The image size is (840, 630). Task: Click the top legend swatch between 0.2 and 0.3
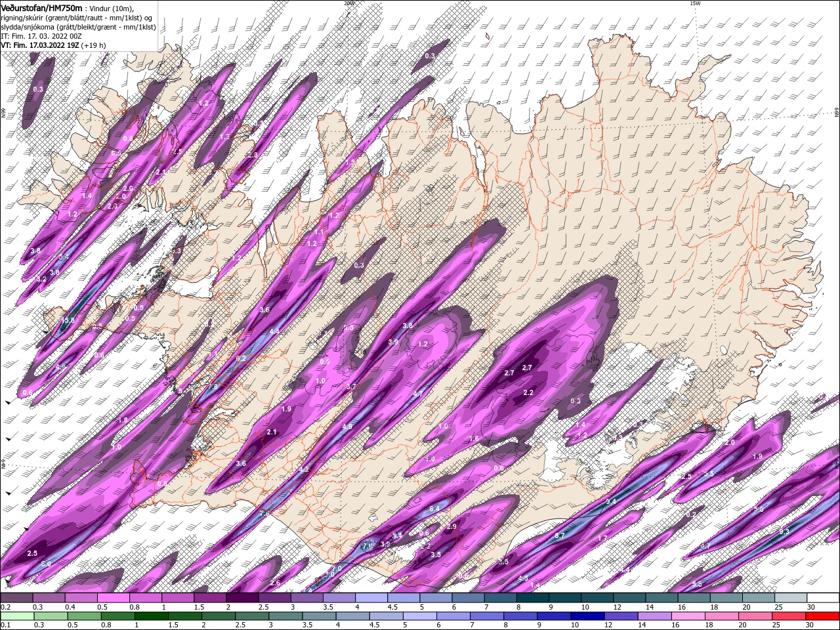click(16, 598)
